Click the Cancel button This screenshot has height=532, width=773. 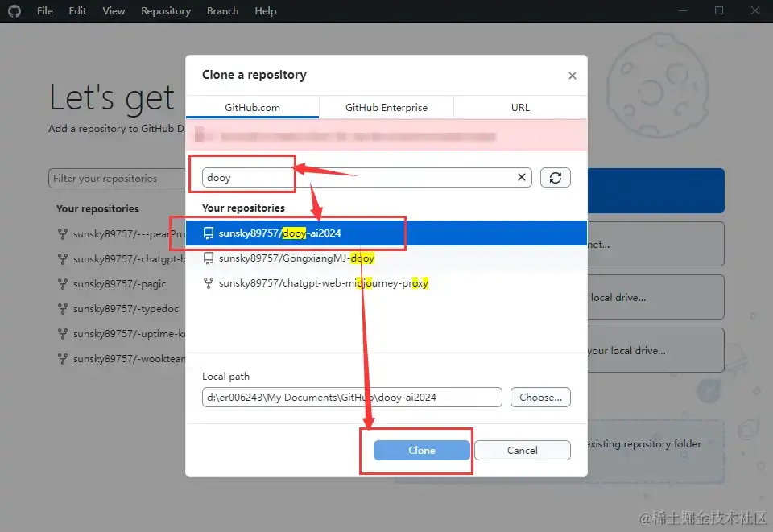522,450
